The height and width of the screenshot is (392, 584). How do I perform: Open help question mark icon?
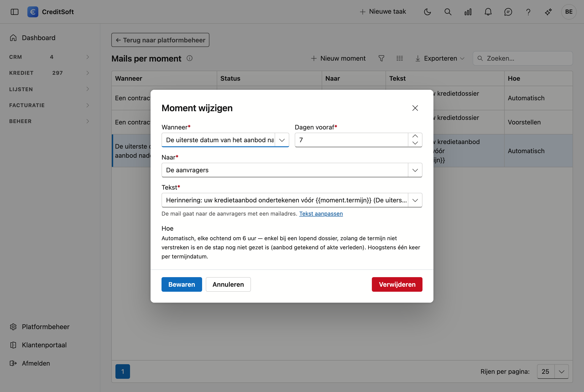pyautogui.click(x=528, y=12)
